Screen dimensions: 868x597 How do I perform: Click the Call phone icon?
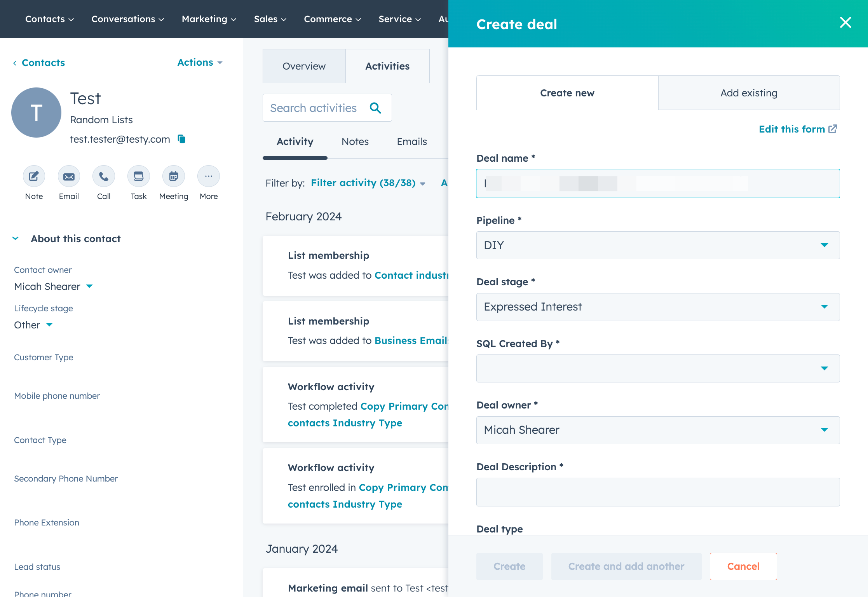coord(104,177)
